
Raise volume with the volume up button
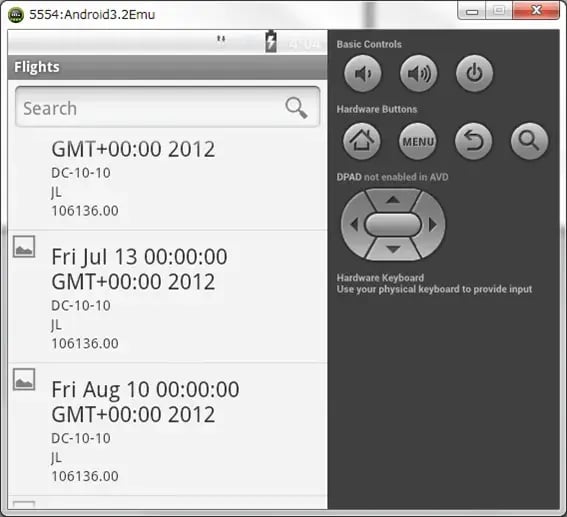click(418, 74)
